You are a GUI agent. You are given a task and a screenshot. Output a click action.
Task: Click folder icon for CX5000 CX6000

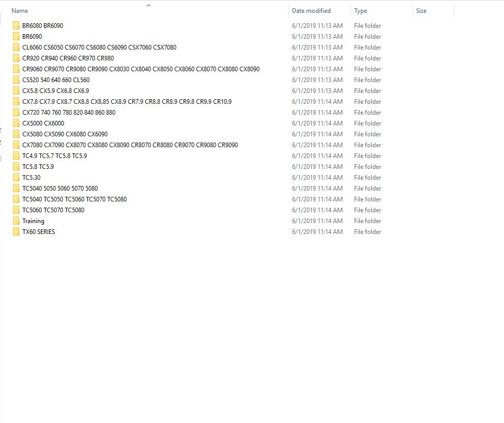[x=16, y=123]
